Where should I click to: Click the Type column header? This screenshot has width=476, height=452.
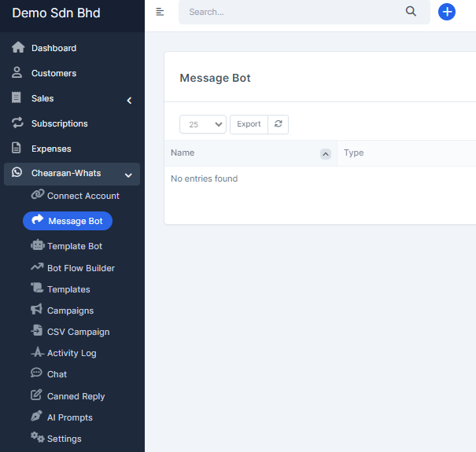(354, 153)
